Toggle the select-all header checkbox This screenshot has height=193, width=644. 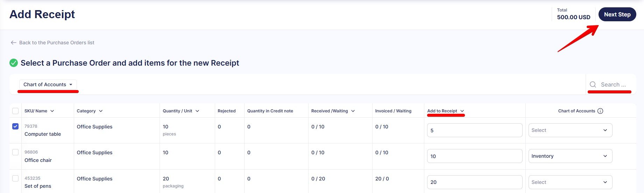pyautogui.click(x=15, y=111)
